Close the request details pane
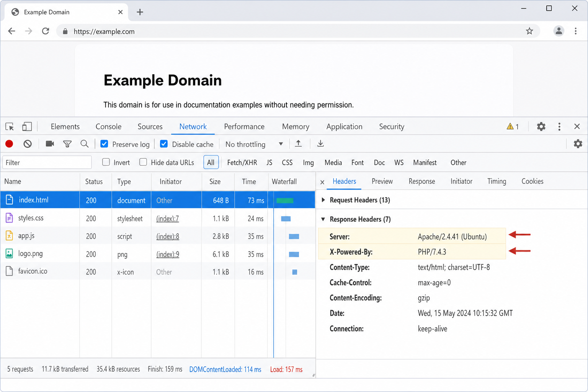The width and height of the screenshot is (588, 392). pos(322,182)
